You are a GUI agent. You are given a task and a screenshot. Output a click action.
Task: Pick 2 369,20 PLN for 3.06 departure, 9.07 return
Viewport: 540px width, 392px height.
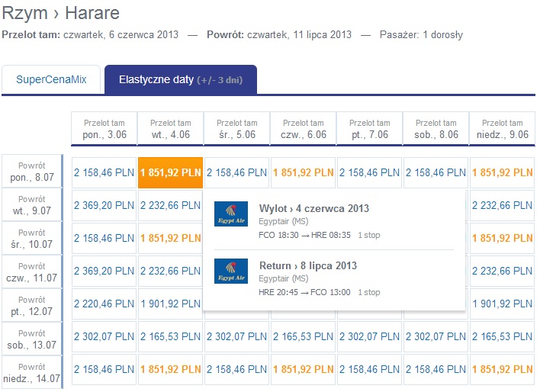click(104, 205)
